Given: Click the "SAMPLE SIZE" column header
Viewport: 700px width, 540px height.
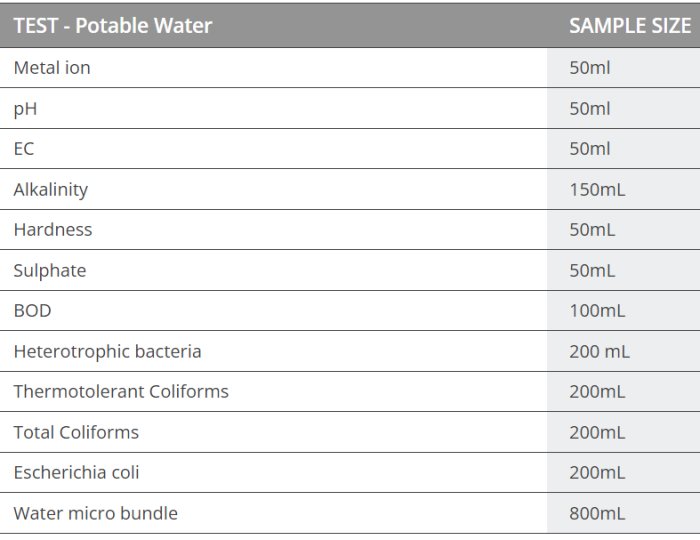Looking at the screenshot, I should pyautogui.click(x=629, y=26).
